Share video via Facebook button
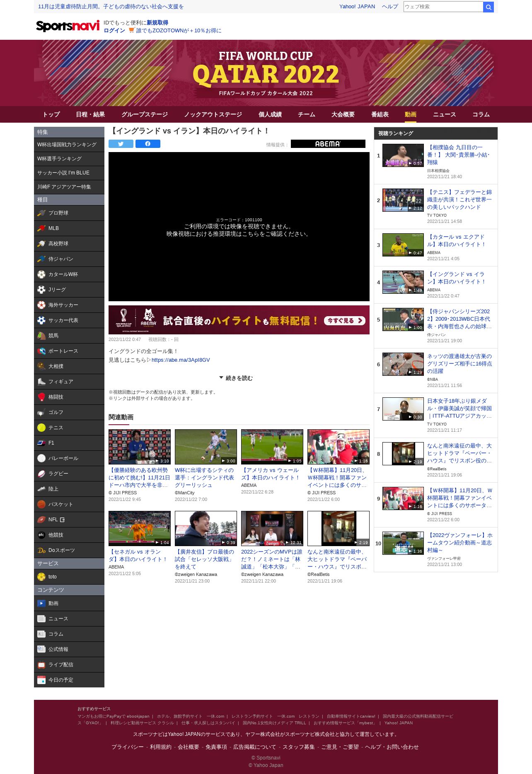This screenshot has width=532, height=774. 148,144
